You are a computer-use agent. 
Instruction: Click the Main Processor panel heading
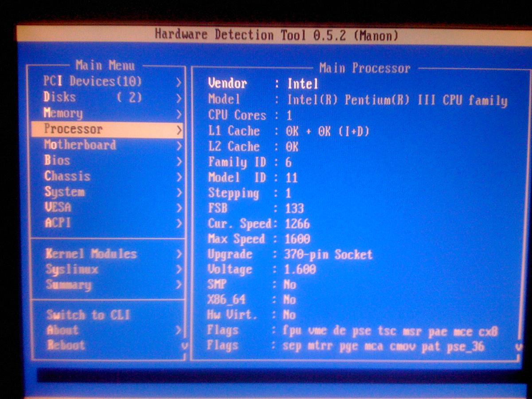364,68
